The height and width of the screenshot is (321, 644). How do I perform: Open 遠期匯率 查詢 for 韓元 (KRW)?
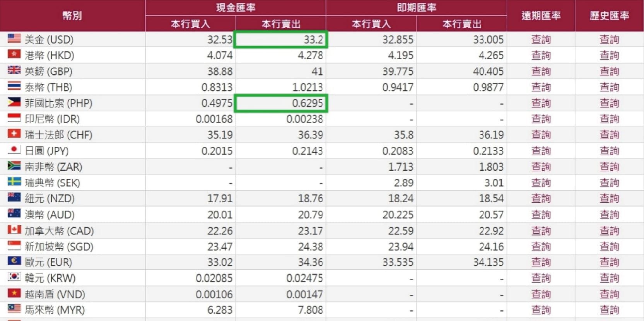coord(541,278)
